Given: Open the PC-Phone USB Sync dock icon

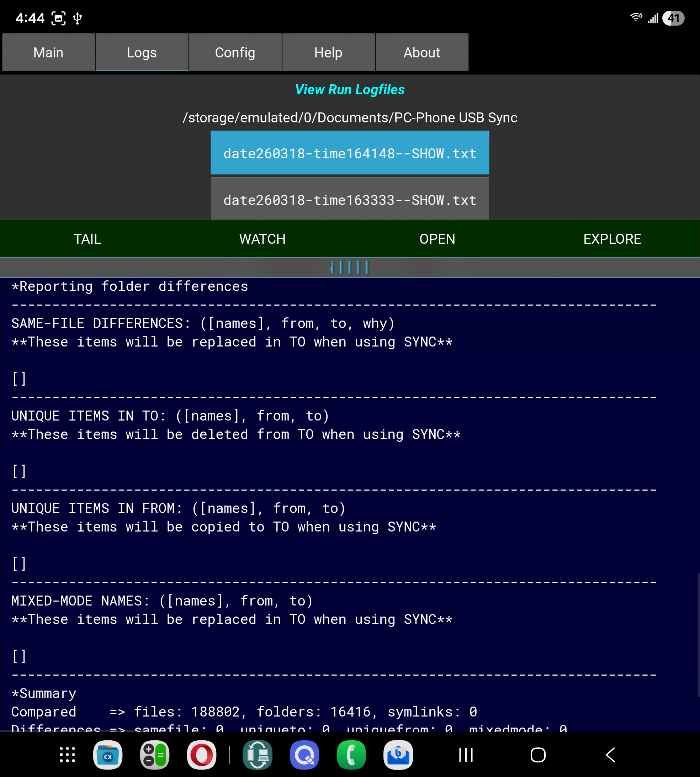Looking at the screenshot, I should click(258, 755).
